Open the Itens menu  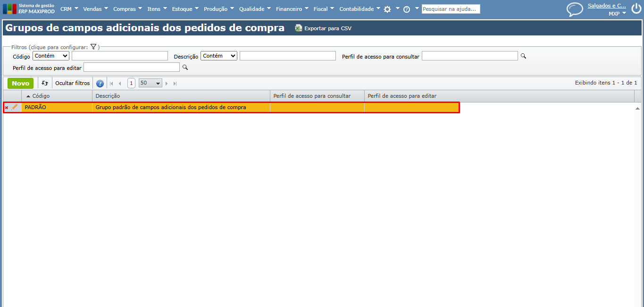coord(157,9)
